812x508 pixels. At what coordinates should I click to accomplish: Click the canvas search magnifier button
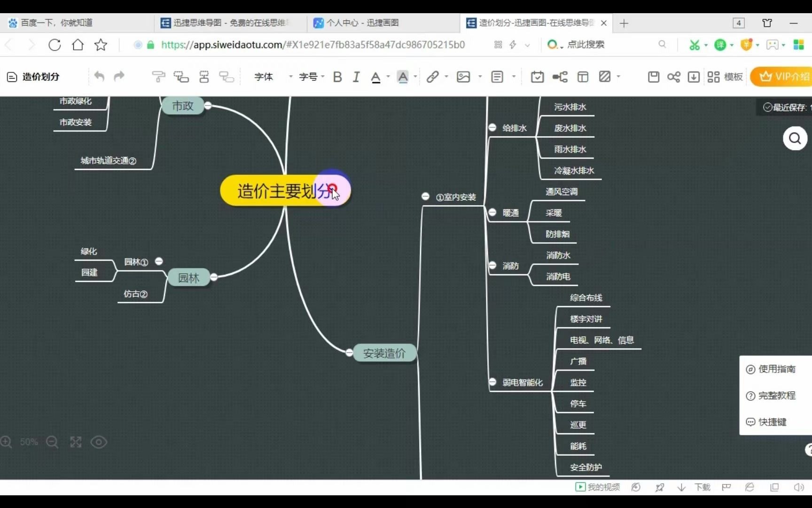795,138
